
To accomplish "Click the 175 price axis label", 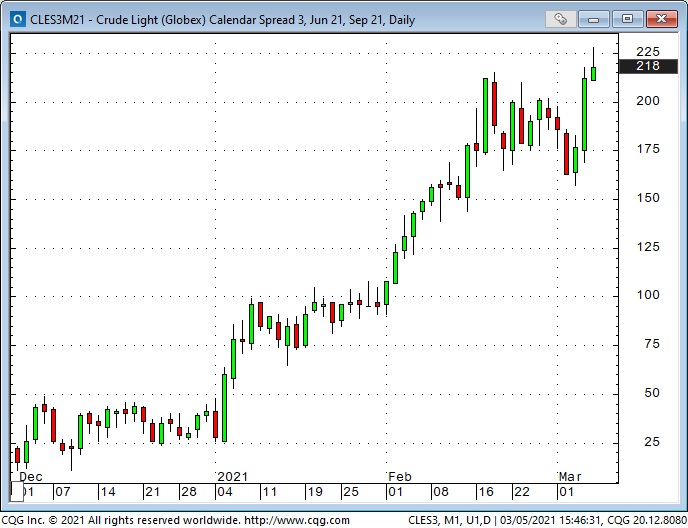I will tap(648, 149).
